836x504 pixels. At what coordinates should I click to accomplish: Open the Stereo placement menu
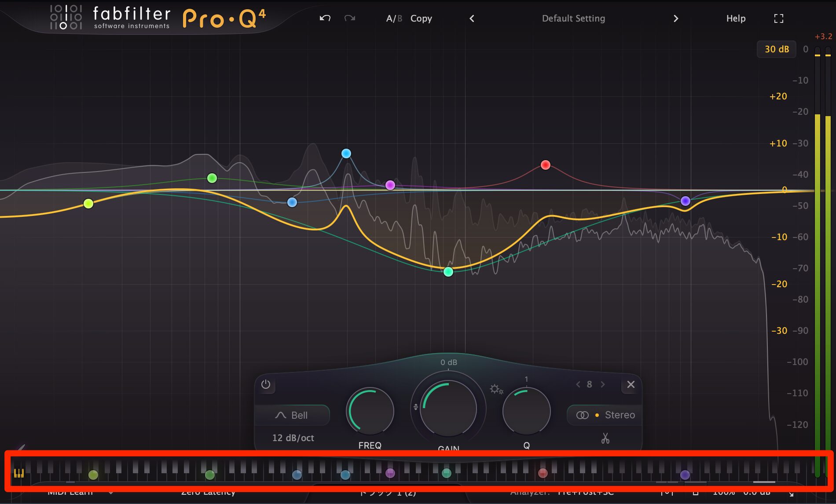[x=620, y=415]
